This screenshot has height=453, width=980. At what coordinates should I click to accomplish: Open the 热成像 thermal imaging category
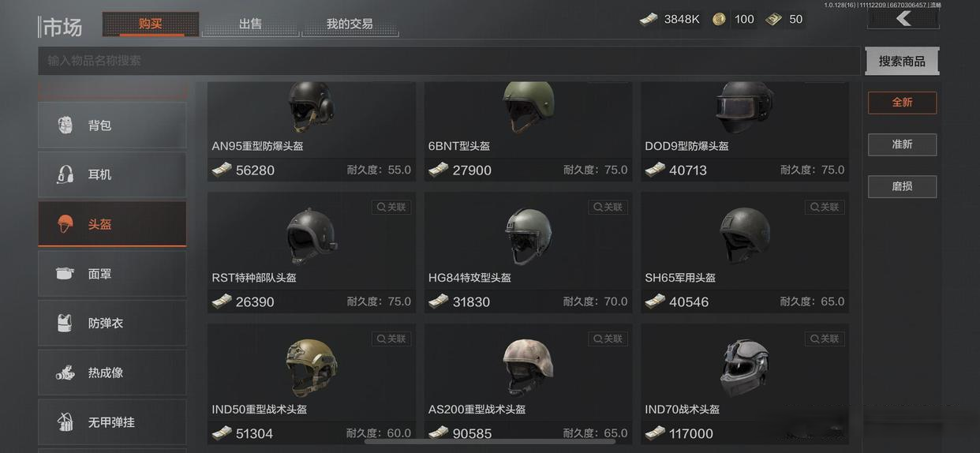(x=112, y=373)
